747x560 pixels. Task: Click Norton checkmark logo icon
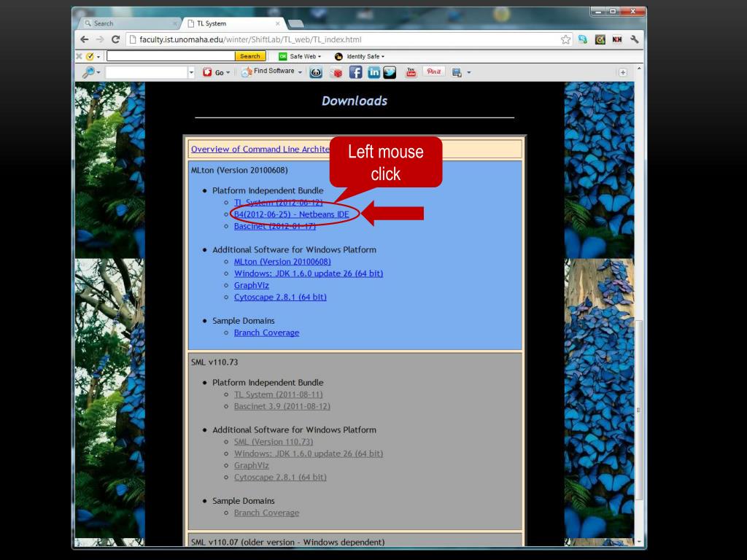(90, 56)
